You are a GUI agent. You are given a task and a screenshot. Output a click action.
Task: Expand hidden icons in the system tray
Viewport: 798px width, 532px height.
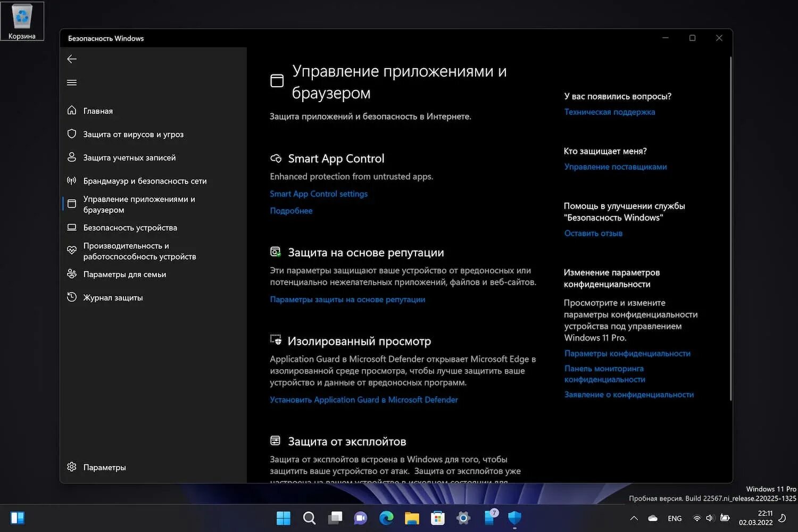(634, 518)
